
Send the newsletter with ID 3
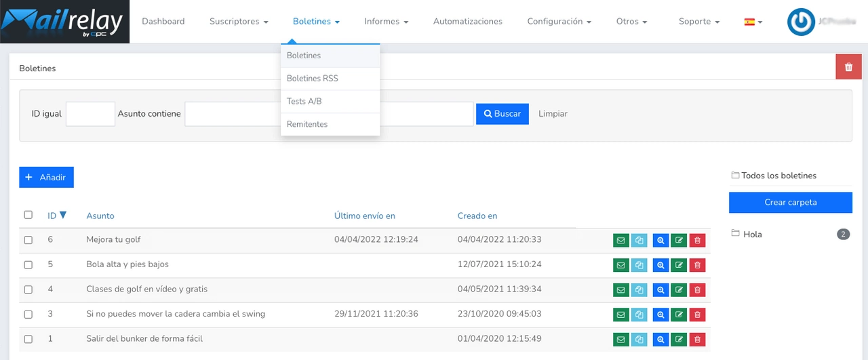pyautogui.click(x=621, y=315)
